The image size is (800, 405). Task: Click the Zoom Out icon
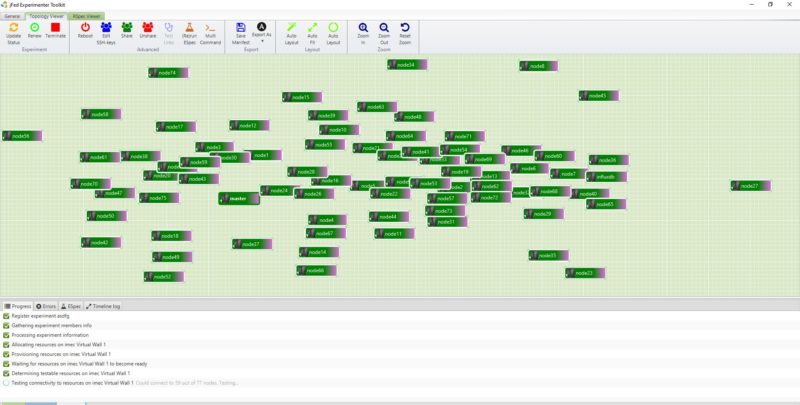[x=384, y=28]
